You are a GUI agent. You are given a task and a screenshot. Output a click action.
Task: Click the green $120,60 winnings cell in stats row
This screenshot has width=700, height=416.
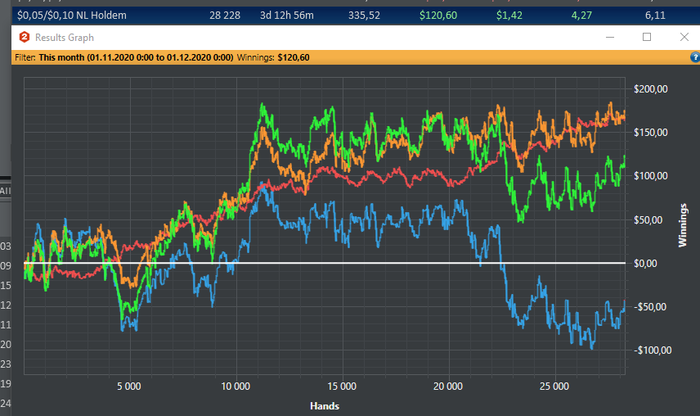(438, 15)
